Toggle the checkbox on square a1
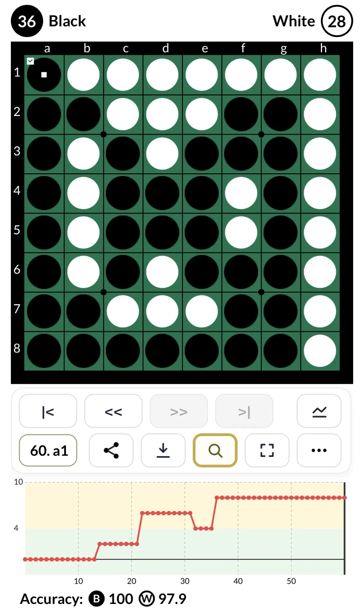The width and height of the screenshot is (364, 610). 30,61
